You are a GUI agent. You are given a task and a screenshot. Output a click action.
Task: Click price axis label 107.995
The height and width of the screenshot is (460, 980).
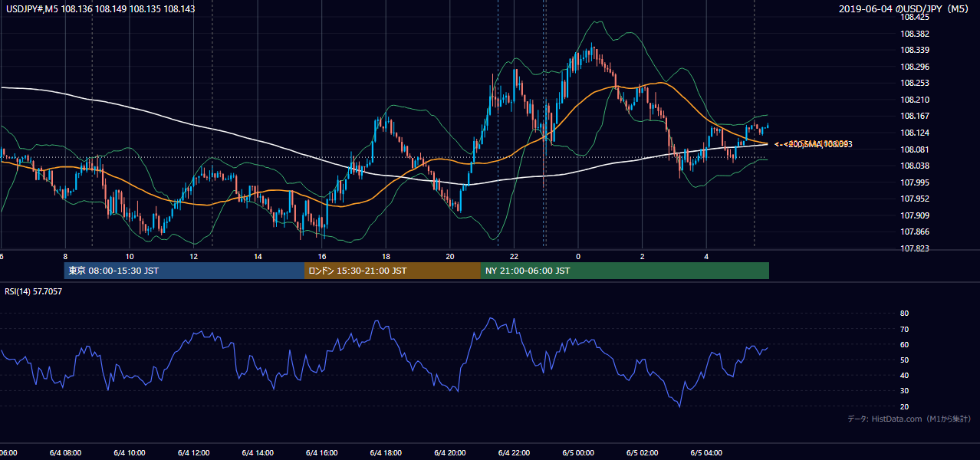pyautogui.click(x=914, y=182)
